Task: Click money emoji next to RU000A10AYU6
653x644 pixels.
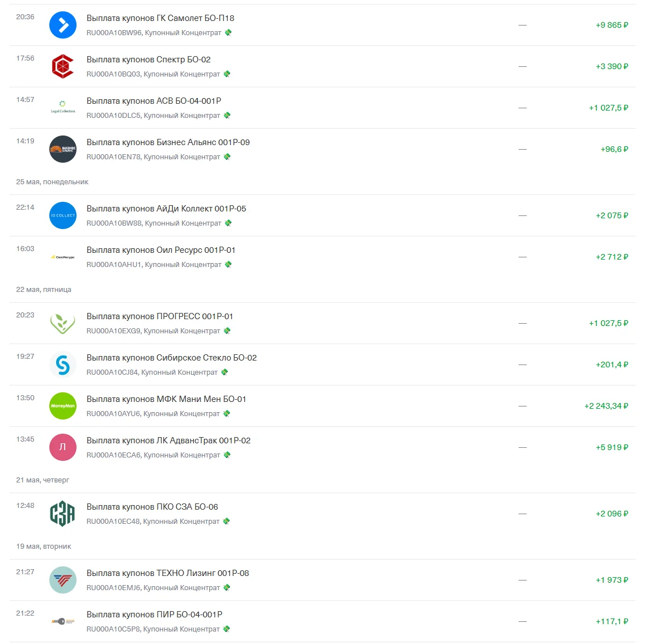Action: [x=227, y=414]
